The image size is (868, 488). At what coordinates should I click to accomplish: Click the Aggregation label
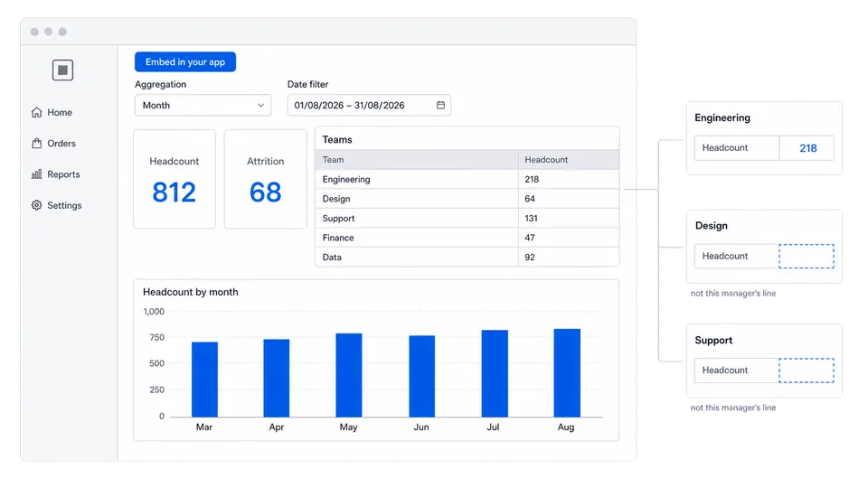point(161,84)
